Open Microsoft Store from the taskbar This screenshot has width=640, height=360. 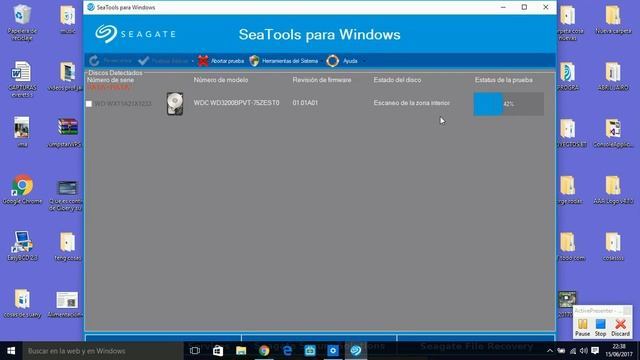click(x=218, y=351)
